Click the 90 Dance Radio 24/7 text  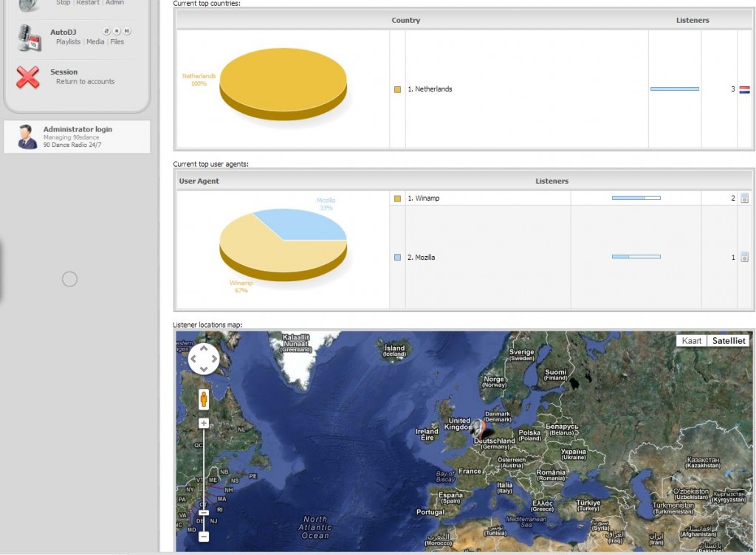click(72, 145)
